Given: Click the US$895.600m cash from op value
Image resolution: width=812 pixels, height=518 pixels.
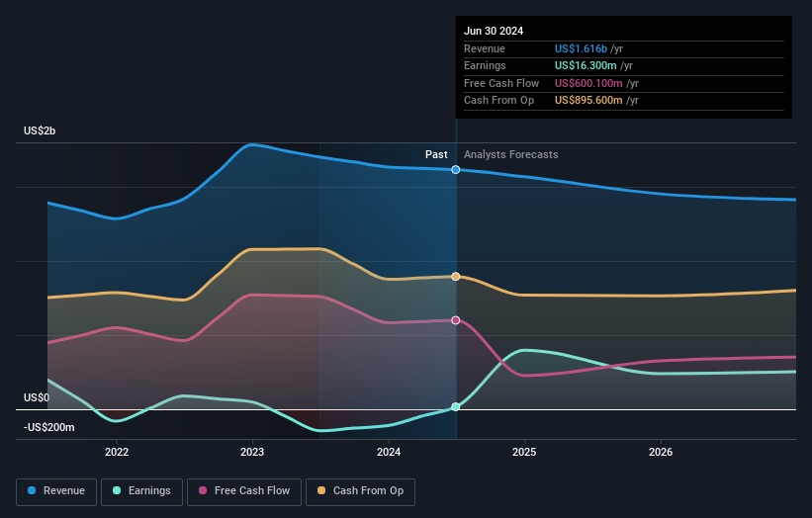Looking at the screenshot, I should (588, 101).
